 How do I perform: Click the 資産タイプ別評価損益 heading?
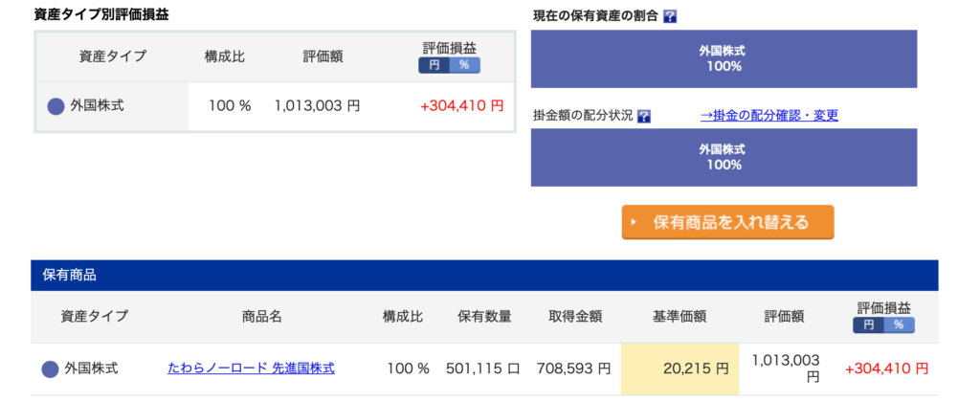click(x=96, y=15)
